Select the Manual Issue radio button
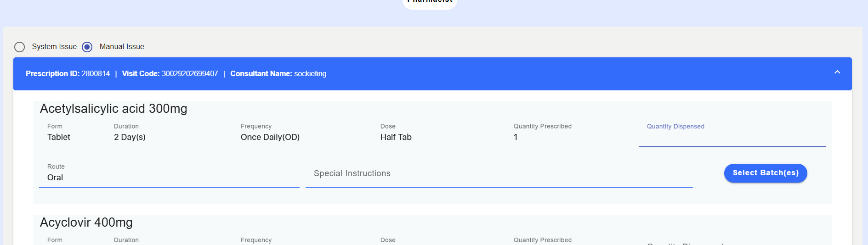 pyautogui.click(x=87, y=47)
